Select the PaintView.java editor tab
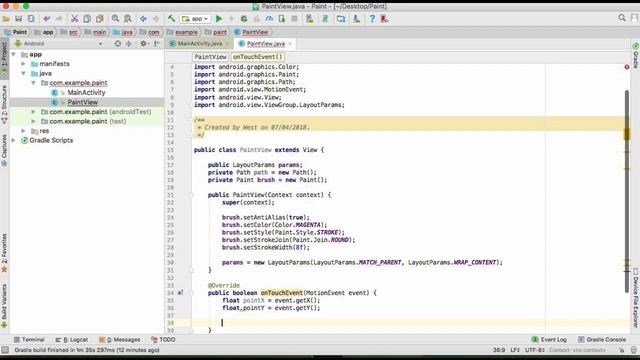640x360 pixels. pyautogui.click(x=265, y=44)
